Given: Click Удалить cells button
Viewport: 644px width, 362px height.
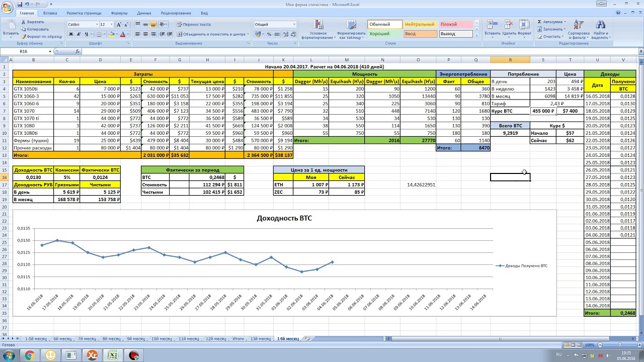Looking at the screenshot, I should tap(509, 28).
